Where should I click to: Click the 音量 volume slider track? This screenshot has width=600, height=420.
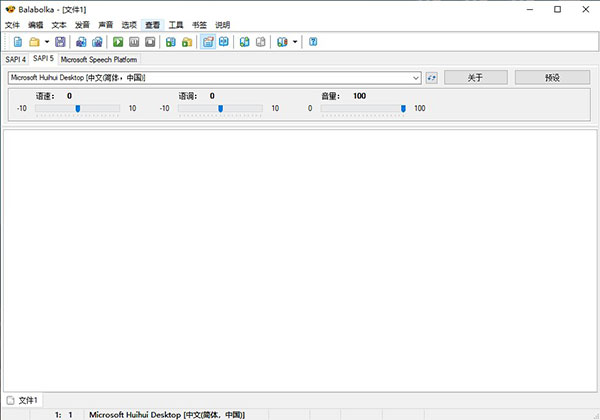[360, 108]
